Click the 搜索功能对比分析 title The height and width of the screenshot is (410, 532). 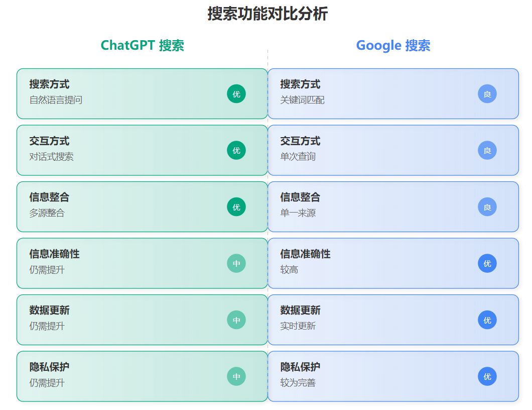268,14
